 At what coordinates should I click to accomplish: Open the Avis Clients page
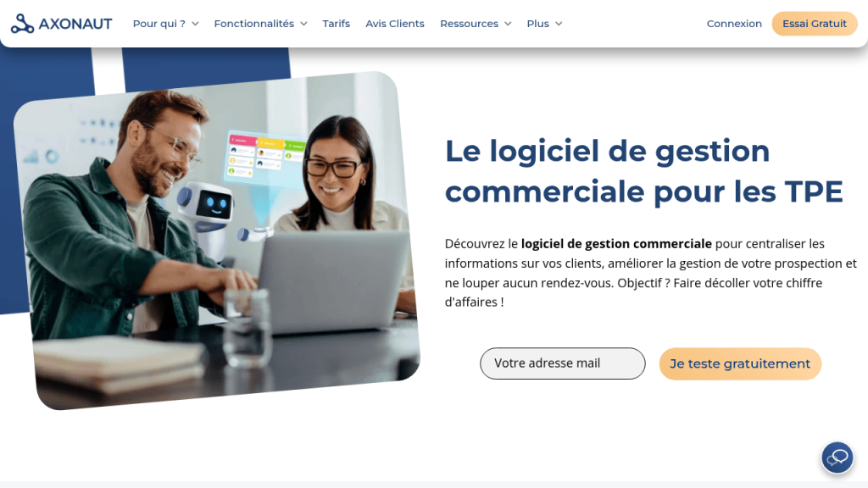tap(395, 24)
